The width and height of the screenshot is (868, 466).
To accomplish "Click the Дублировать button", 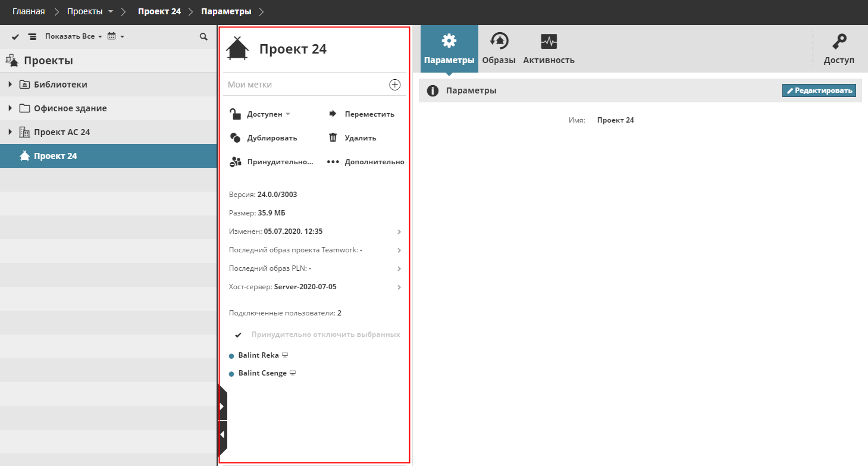I will pos(264,138).
